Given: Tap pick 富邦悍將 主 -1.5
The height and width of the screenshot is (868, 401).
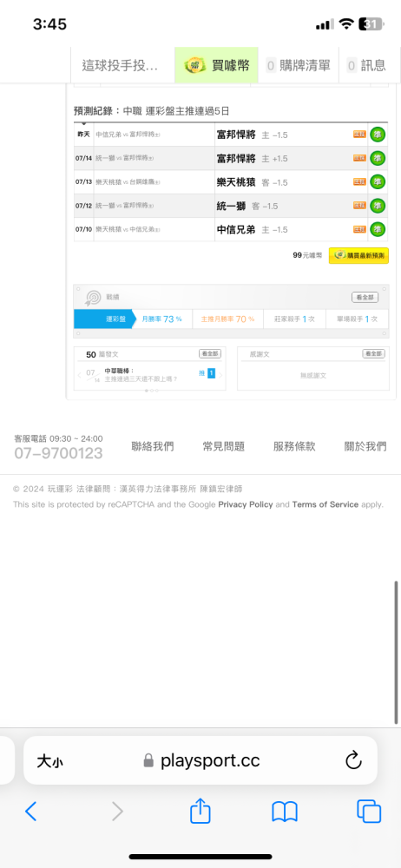Looking at the screenshot, I should 252,135.
